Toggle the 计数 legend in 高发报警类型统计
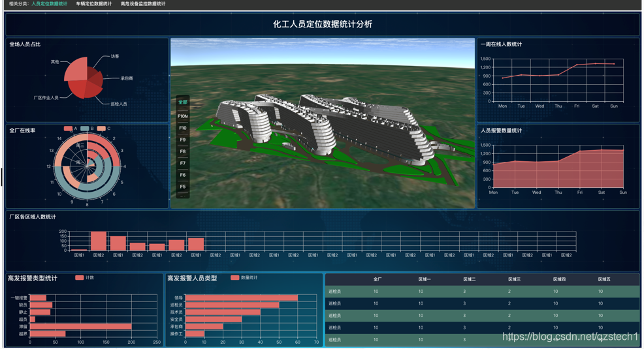The image size is (644, 349). 85,278
